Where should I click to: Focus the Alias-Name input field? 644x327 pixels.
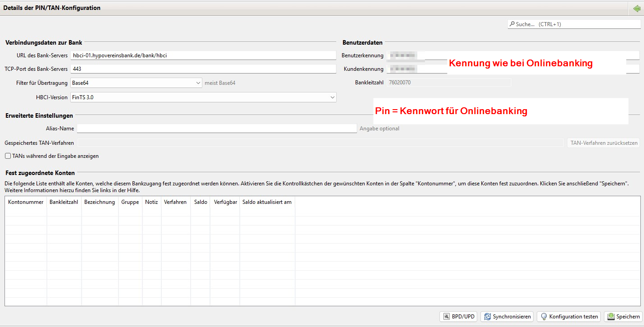coord(216,129)
